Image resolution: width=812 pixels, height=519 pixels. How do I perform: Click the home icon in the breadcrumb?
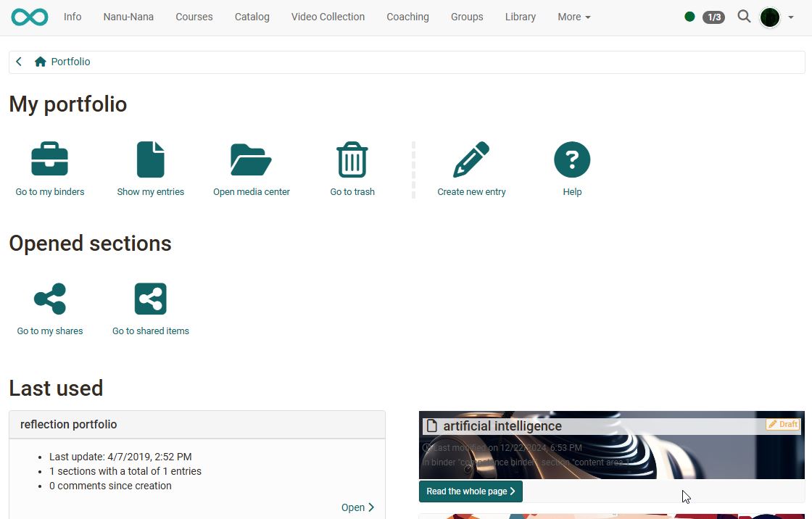(40, 62)
